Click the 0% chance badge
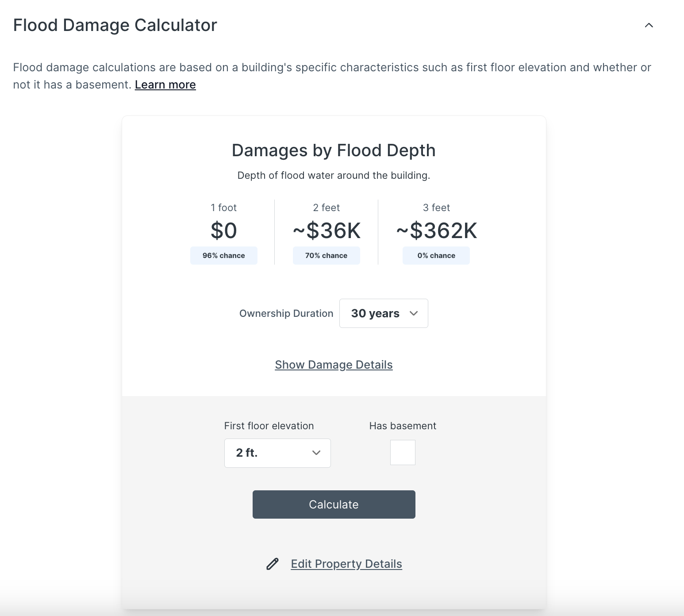 coord(436,255)
